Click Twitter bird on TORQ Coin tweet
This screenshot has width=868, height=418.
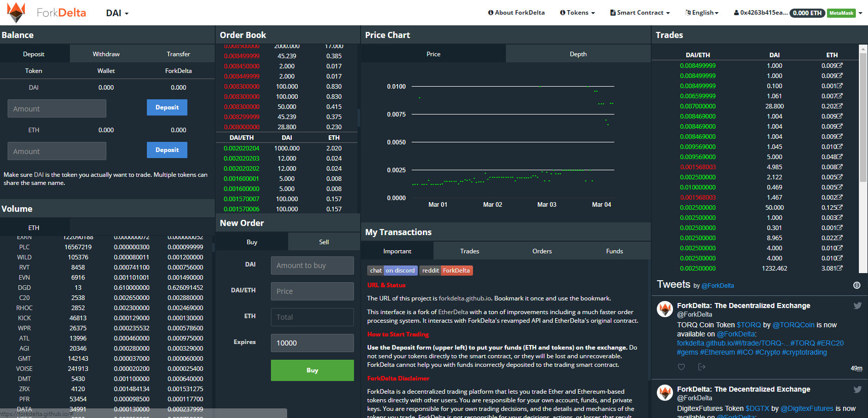(857, 306)
